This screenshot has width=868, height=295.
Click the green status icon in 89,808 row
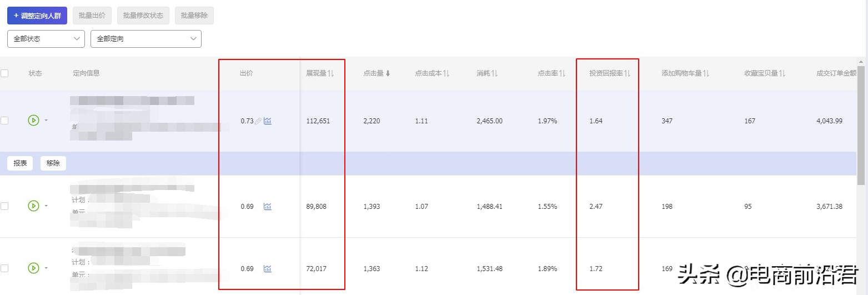click(x=33, y=206)
